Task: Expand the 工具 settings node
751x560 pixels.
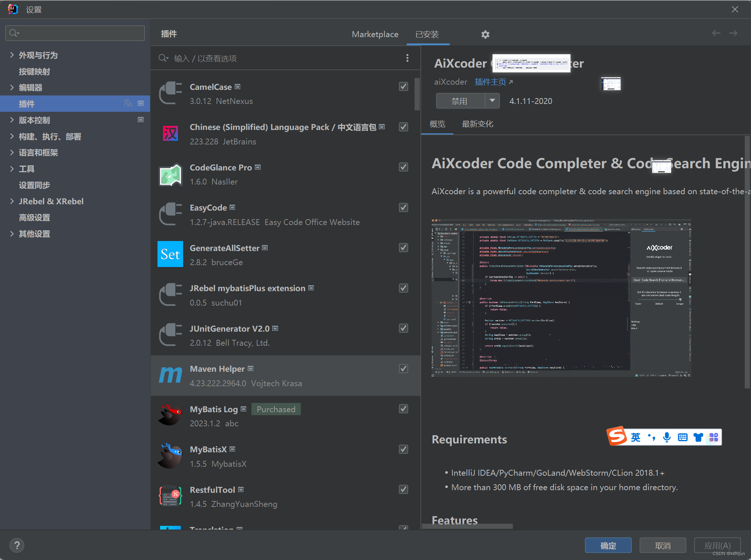Action: [12, 169]
